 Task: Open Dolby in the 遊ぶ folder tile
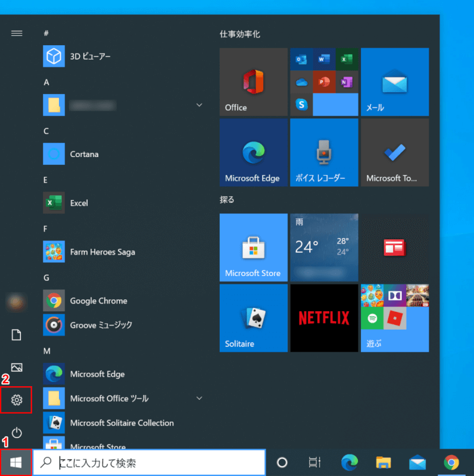(395, 296)
